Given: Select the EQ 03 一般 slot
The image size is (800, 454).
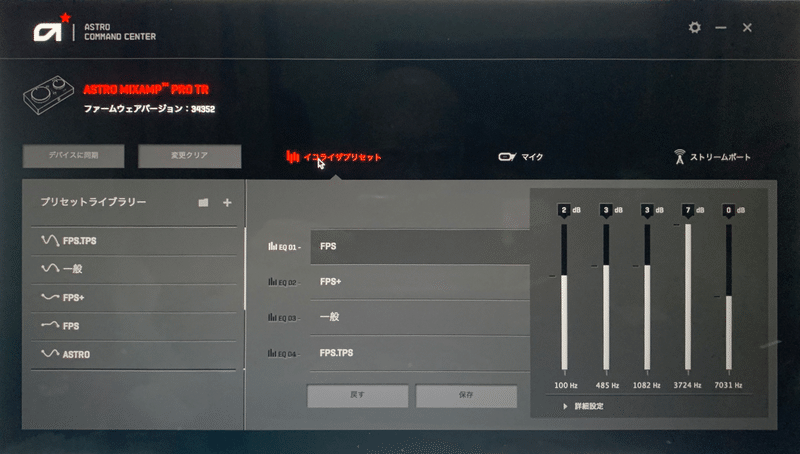Looking at the screenshot, I should tap(420, 317).
